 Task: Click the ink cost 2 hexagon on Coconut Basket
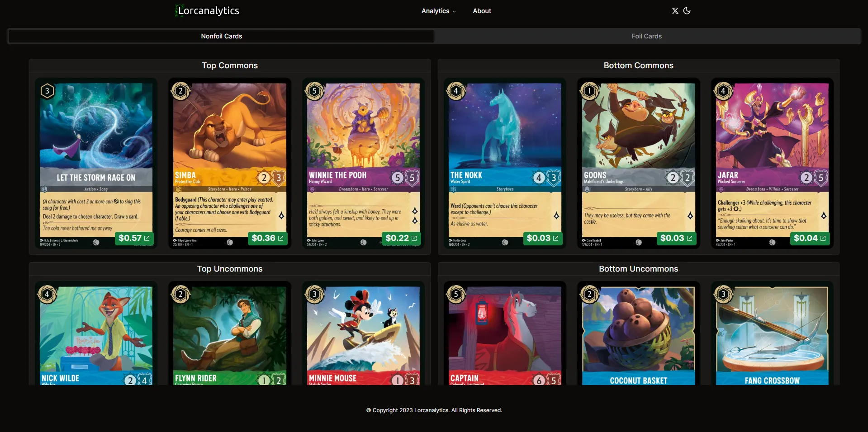coord(589,294)
